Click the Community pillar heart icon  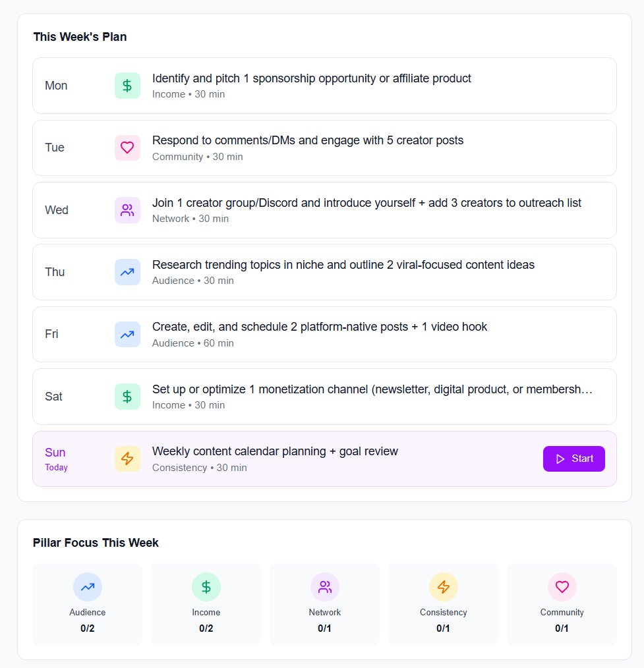[562, 587]
